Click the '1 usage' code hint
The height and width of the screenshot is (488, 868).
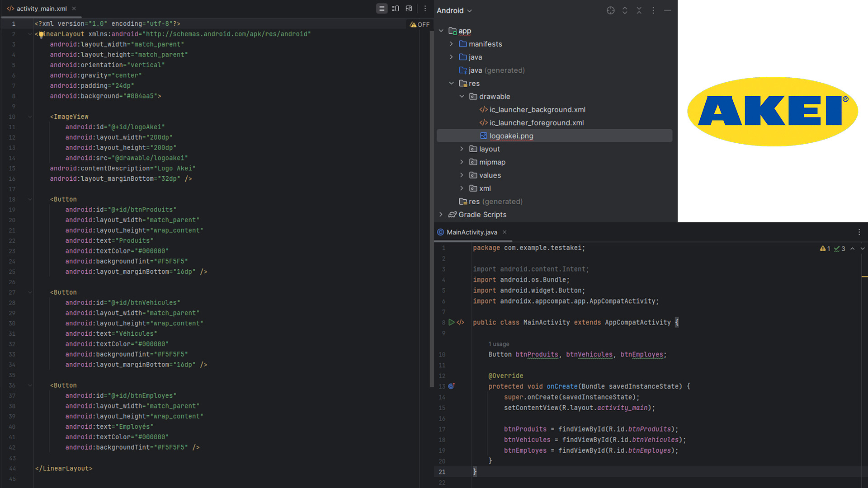499,344
